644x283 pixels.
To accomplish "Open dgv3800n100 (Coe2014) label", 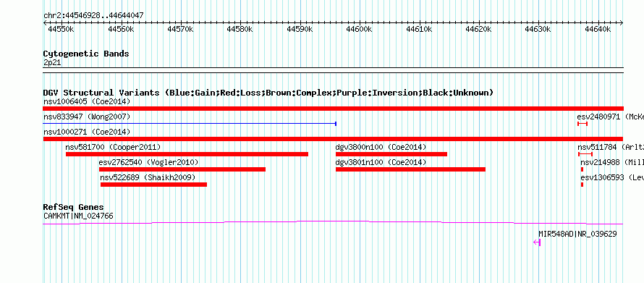I will (x=381, y=147).
